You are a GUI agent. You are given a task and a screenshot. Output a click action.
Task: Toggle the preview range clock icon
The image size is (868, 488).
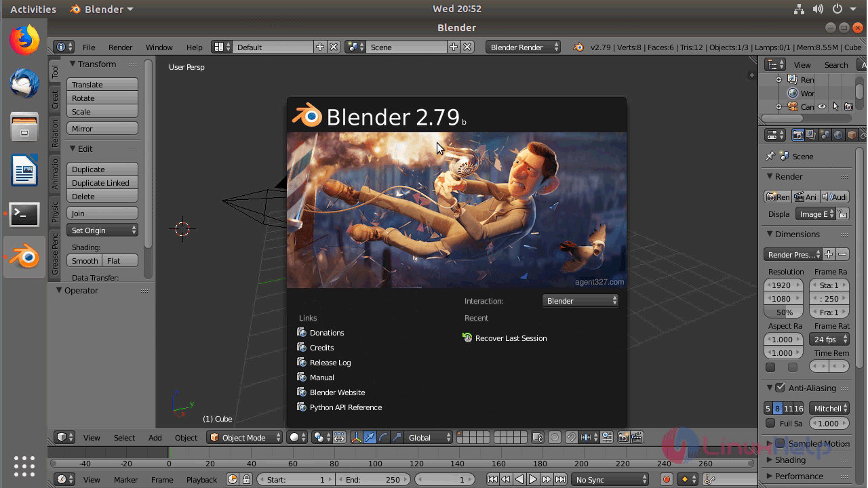coord(233,479)
